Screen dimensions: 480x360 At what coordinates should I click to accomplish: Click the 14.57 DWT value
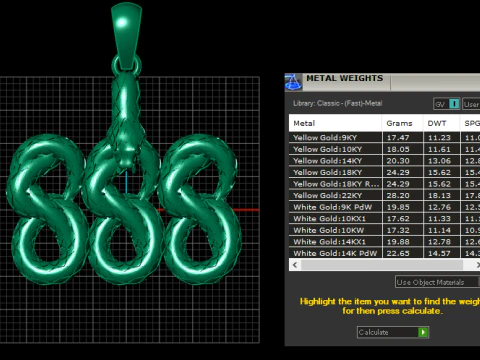point(439,253)
